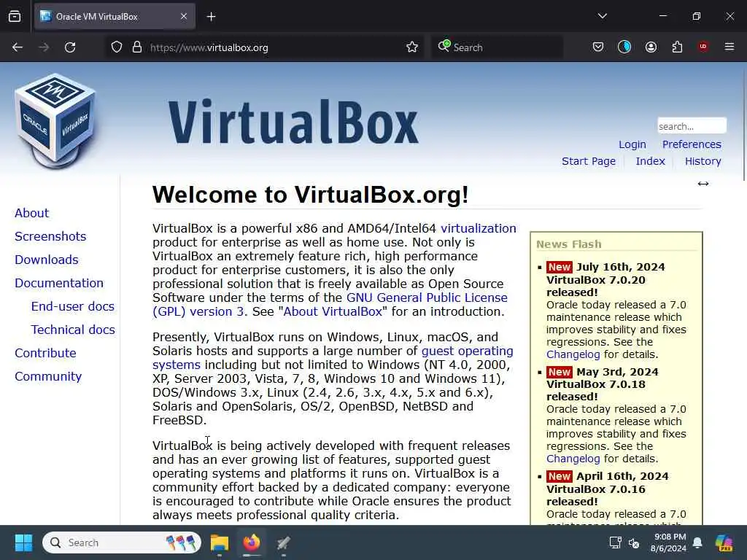This screenshot has height=560, width=747.
Task: Open the History page
Action: click(703, 161)
